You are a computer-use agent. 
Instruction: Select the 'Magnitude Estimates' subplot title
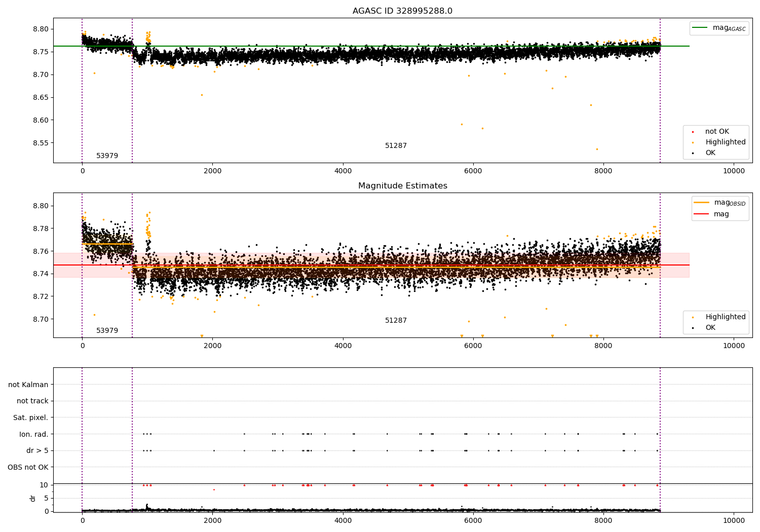tap(402, 186)
